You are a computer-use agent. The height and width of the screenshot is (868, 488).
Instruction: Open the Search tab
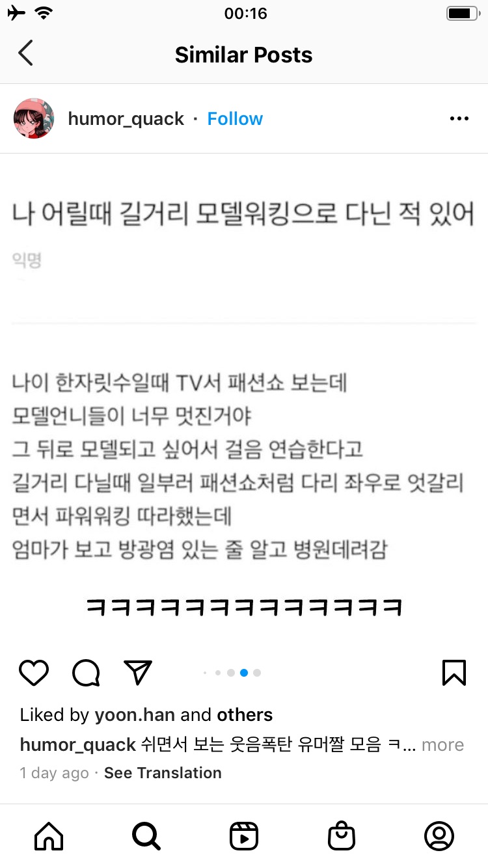click(146, 836)
